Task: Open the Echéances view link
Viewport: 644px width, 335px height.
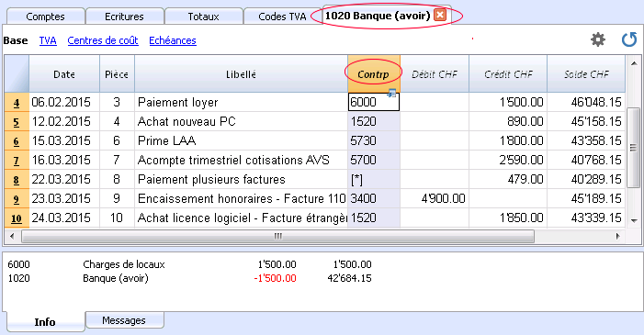Action: point(173,40)
